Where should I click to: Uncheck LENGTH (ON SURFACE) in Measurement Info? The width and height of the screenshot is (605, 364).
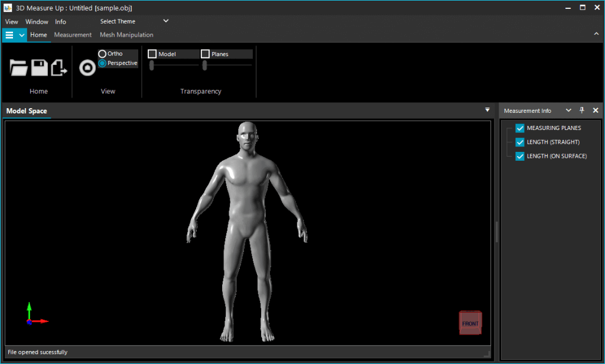click(520, 156)
